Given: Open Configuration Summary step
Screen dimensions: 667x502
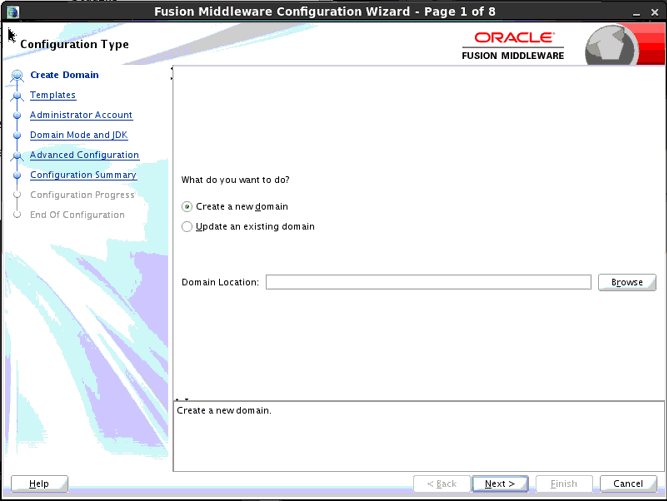Looking at the screenshot, I should pyautogui.click(x=83, y=175).
